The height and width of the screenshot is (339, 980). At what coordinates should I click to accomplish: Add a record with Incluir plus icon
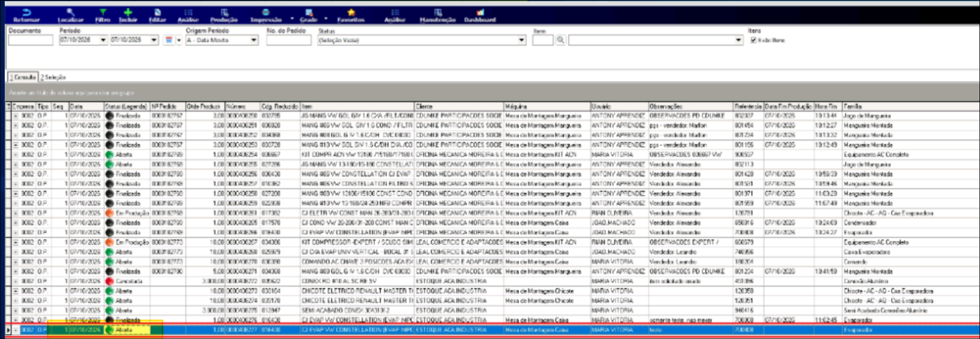coord(128,13)
